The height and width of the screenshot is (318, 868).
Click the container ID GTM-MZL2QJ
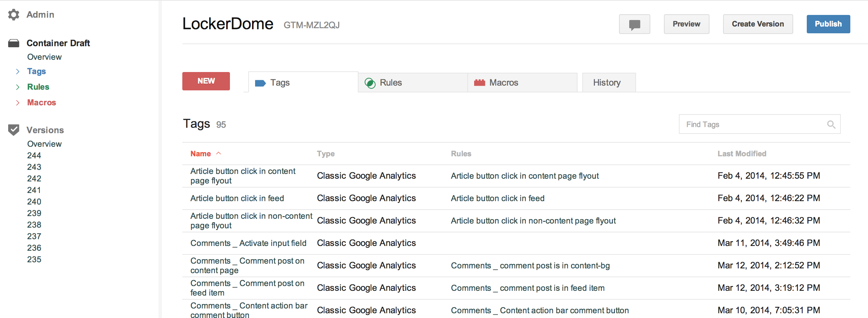(312, 25)
